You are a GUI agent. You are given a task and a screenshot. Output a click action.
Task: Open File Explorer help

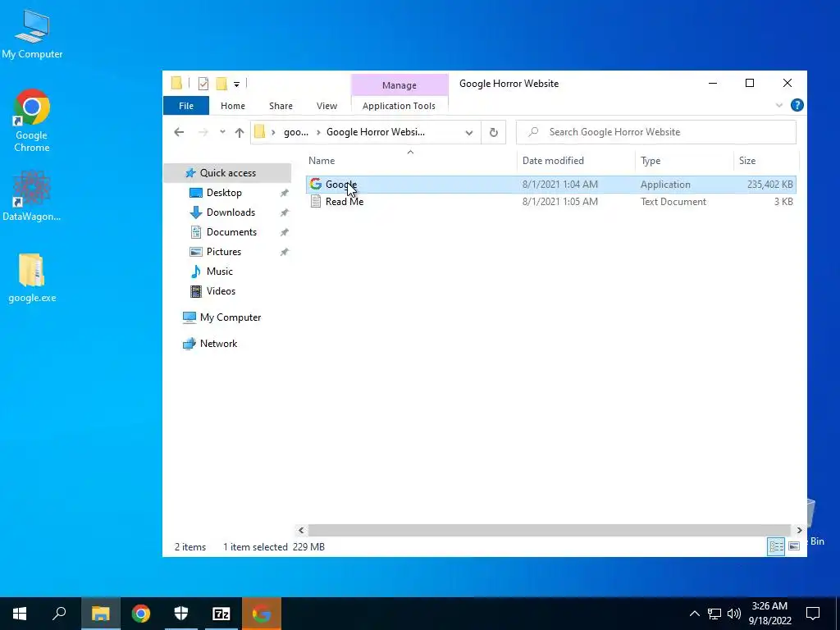tap(797, 105)
